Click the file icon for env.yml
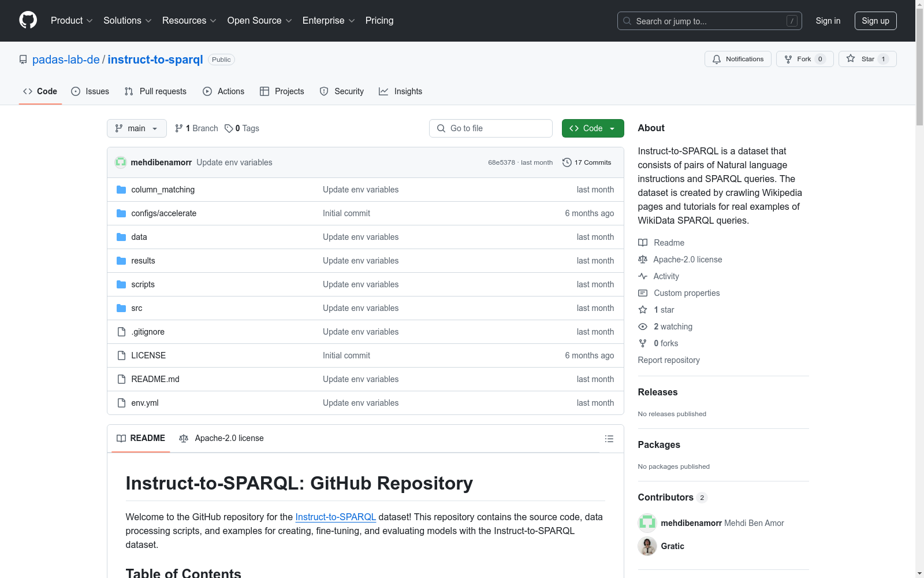The height and width of the screenshot is (578, 924). 121,403
